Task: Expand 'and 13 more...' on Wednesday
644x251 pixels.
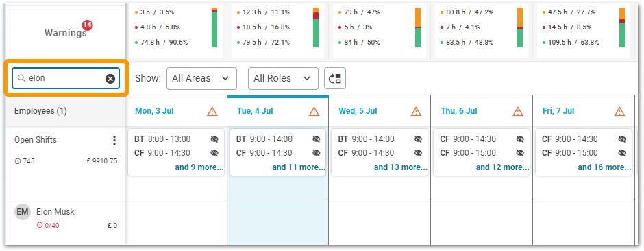Action: [x=401, y=167]
